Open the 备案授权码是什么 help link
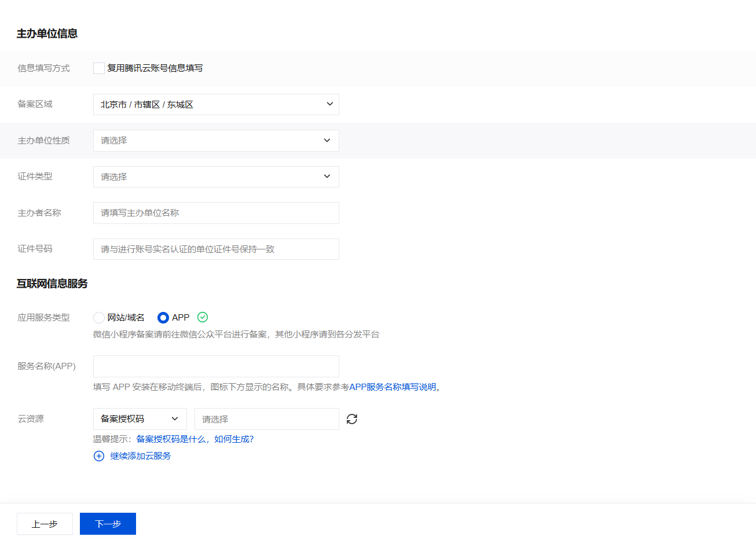 click(x=171, y=439)
